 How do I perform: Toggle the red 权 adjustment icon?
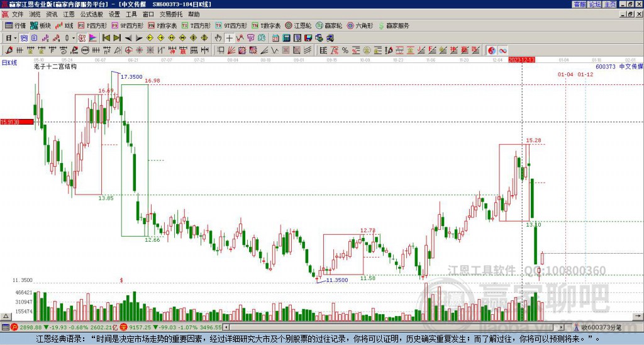click(x=82, y=38)
